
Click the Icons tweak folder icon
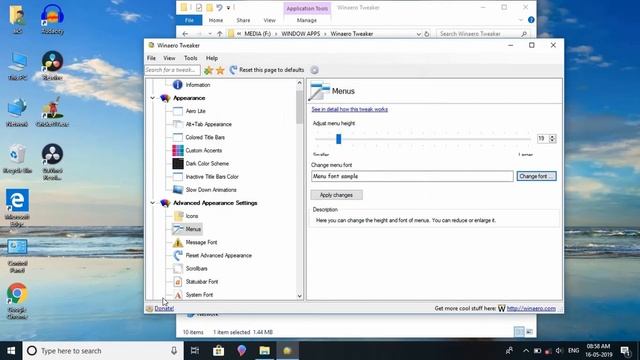coord(178,216)
